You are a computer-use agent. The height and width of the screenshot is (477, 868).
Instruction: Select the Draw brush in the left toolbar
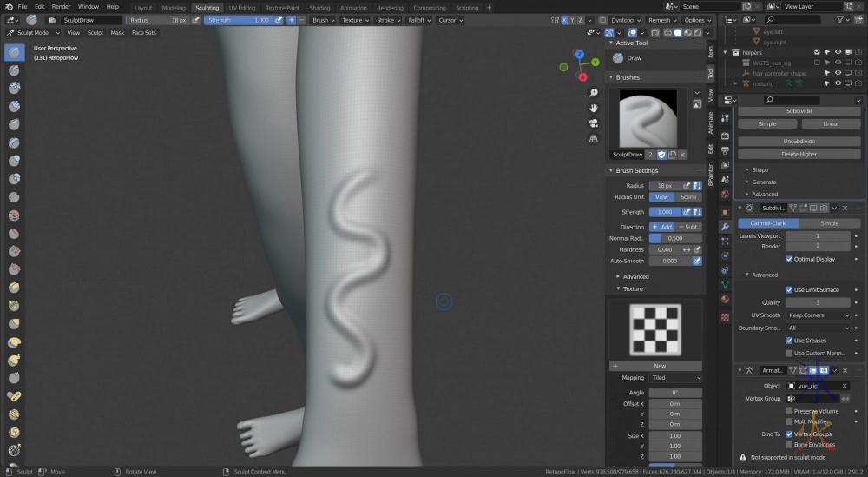click(15, 52)
